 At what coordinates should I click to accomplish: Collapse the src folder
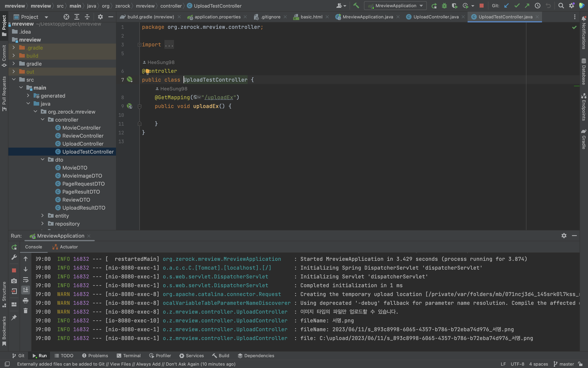tap(14, 80)
